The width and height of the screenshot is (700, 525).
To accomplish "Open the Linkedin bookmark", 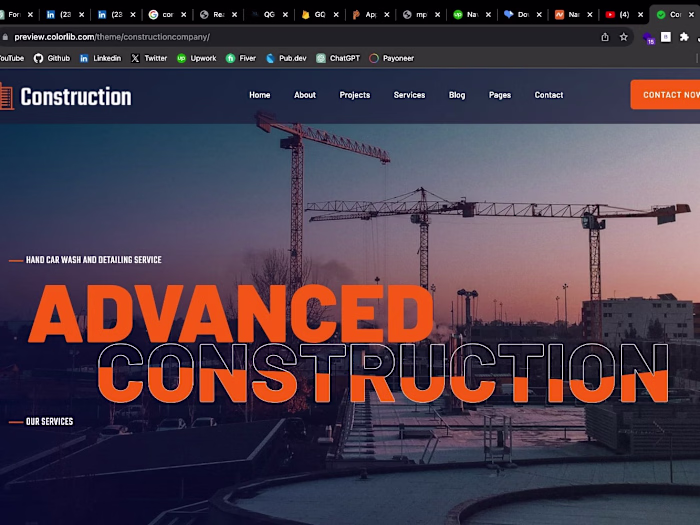I will pyautogui.click(x=100, y=58).
